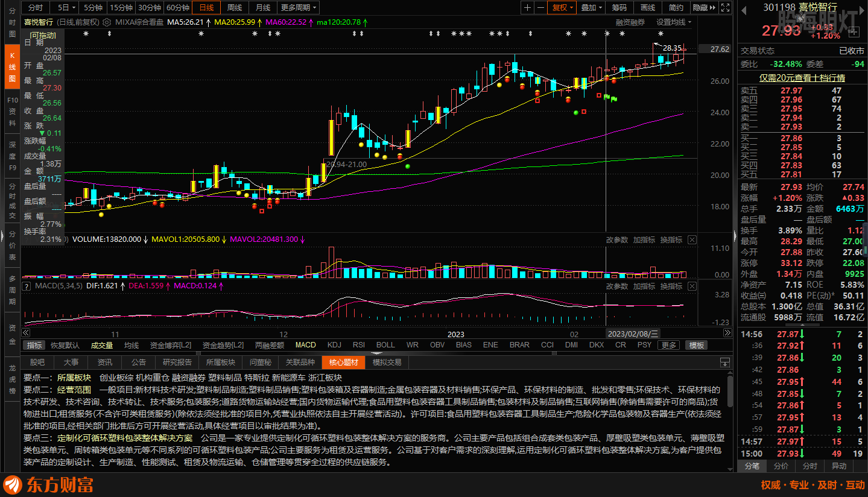Switch to 月线 period
The width and height of the screenshot is (868, 497).
click(x=263, y=7)
